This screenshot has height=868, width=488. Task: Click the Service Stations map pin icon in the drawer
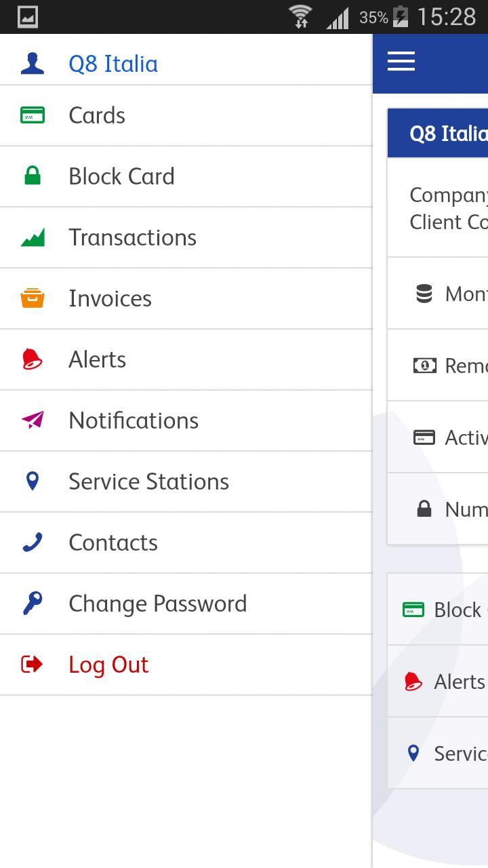click(33, 481)
